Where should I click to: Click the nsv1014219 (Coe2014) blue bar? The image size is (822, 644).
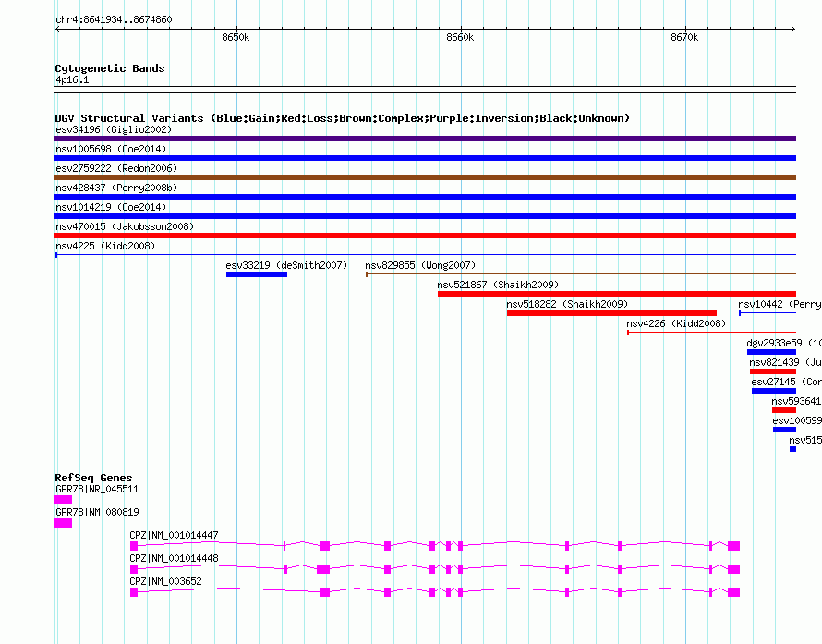pos(425,216)
